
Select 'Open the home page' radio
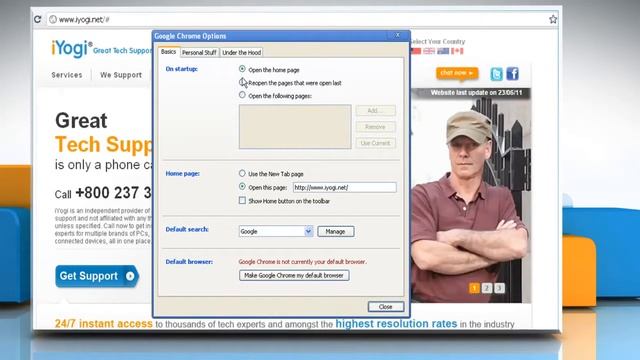coord(242,69)
